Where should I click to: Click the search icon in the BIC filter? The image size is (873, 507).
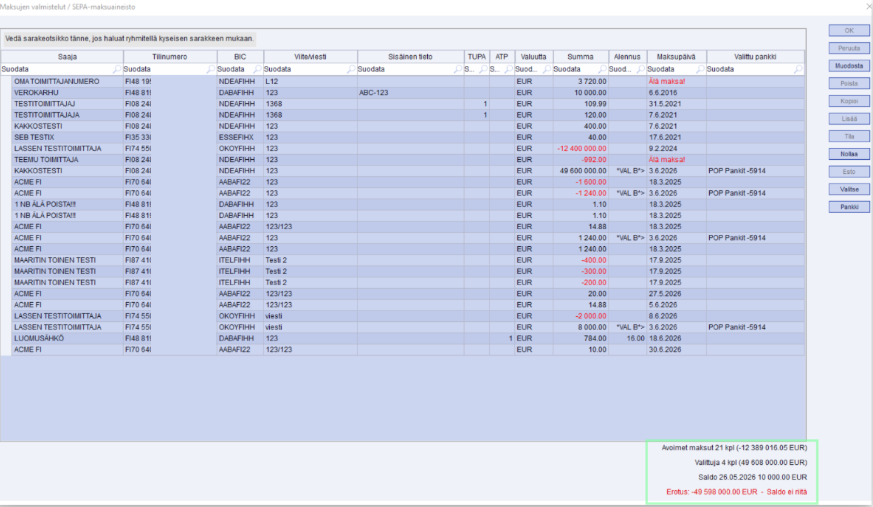click(257, 70)
